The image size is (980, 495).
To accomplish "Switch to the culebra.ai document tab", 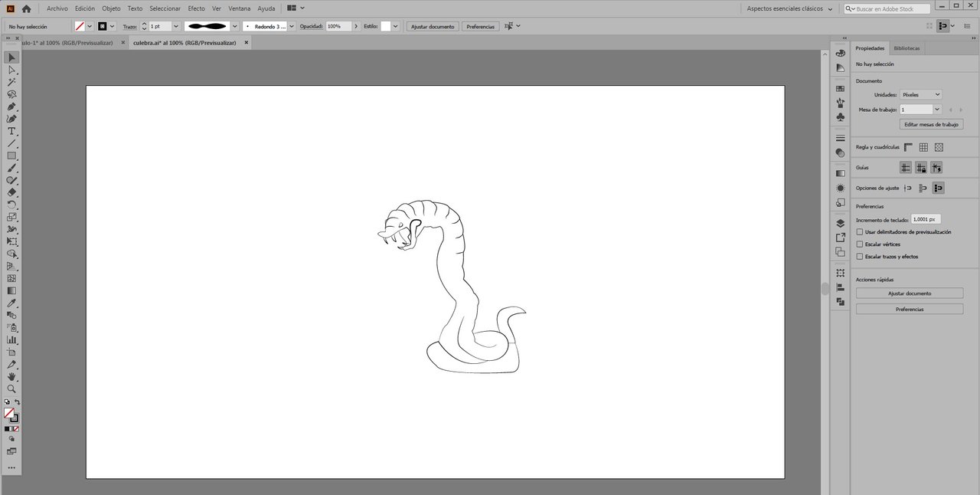I will click(x=185, y=43).
